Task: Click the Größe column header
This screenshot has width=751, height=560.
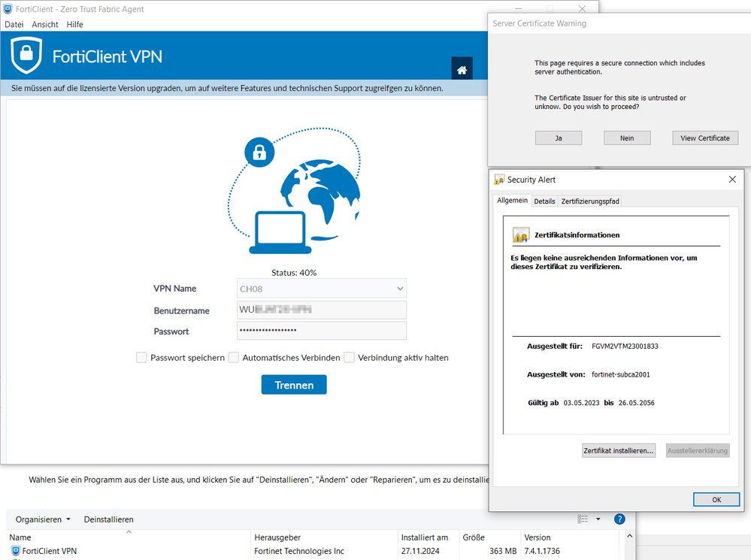Action: point(490,537)
